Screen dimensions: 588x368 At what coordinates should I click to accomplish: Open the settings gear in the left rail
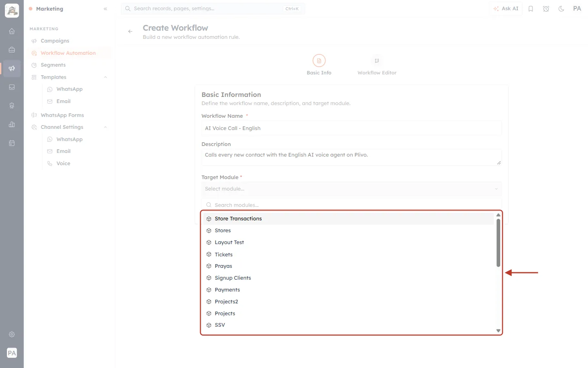(12, 334)
